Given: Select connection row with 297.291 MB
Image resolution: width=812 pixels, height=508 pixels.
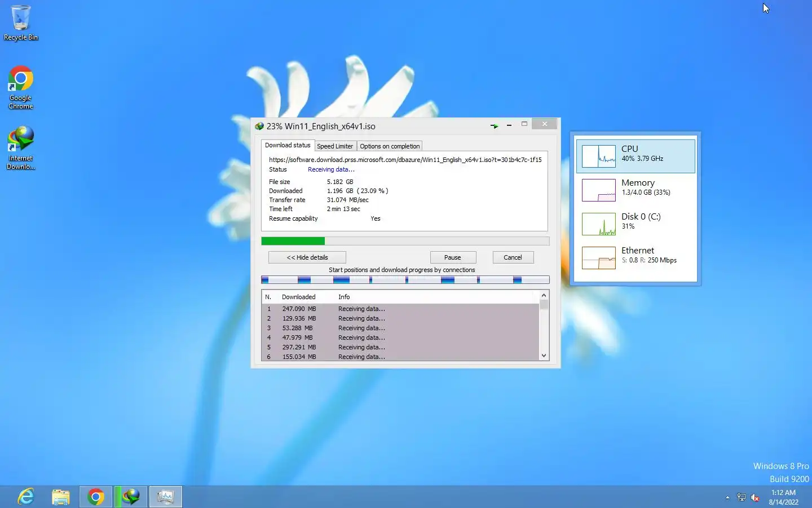Looking at the screenshot, I should pyautogui.click(x=400, y=347).
